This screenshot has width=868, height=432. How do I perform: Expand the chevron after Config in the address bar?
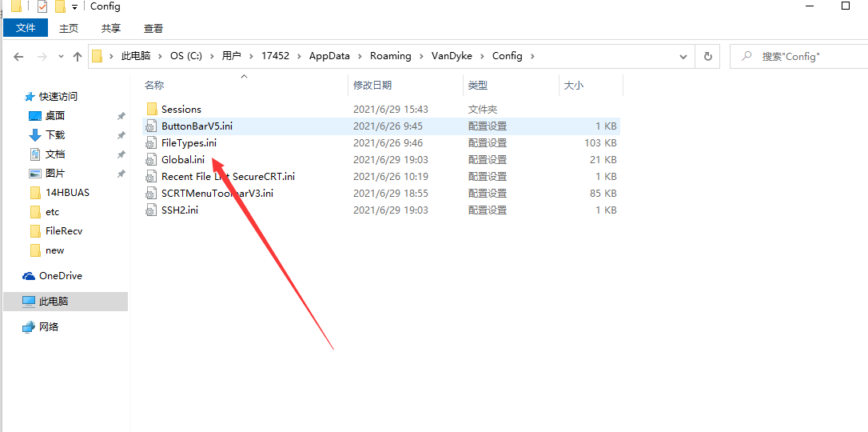[x=532, y=56]
